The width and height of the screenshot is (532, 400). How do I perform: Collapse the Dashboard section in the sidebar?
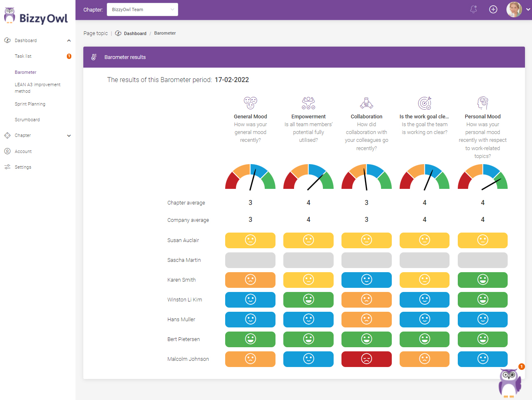69,40
